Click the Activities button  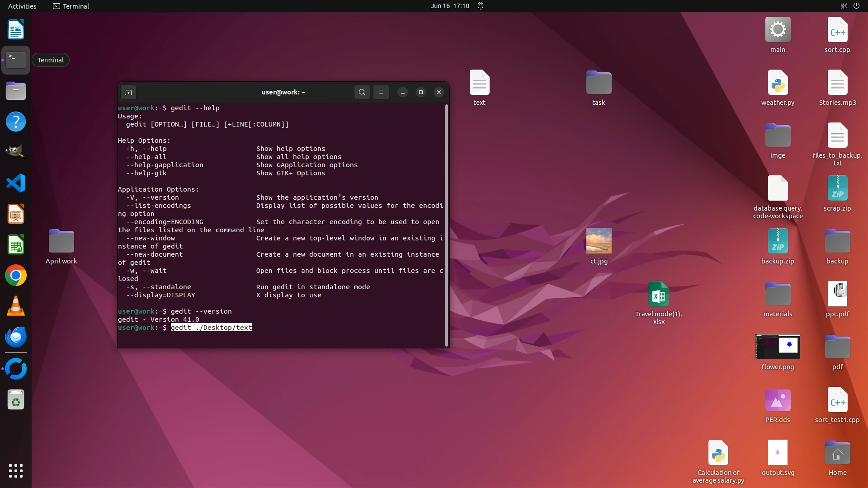(x=22, y=6)
